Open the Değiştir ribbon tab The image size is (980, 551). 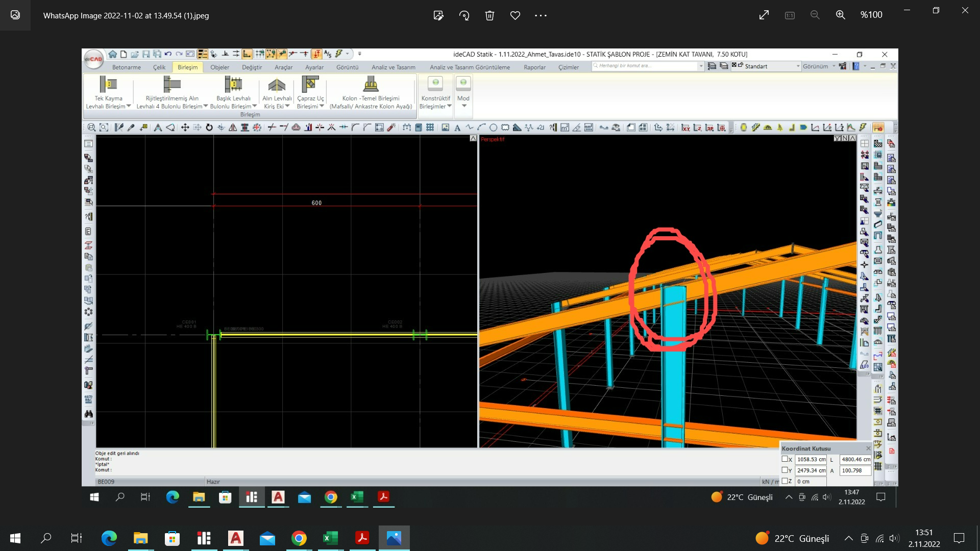[x=252, y=67]
